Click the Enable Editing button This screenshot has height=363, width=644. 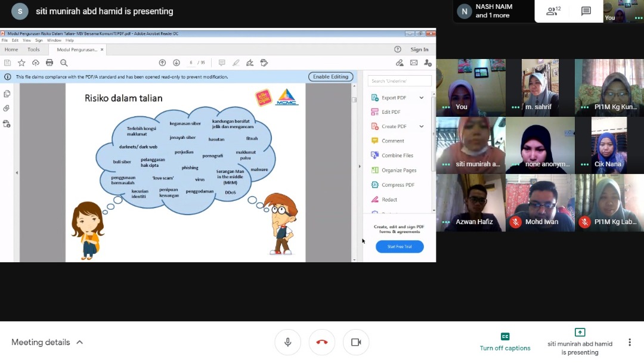330,77
